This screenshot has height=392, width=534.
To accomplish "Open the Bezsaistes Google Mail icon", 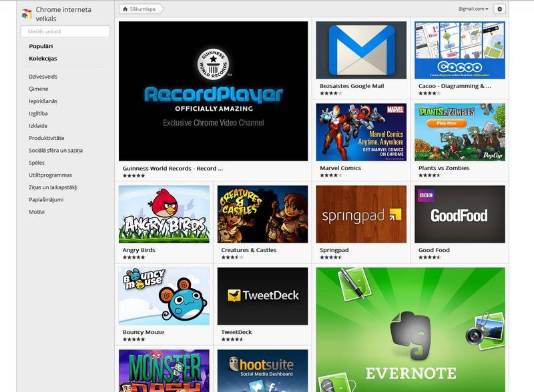I will click(361, 50).
